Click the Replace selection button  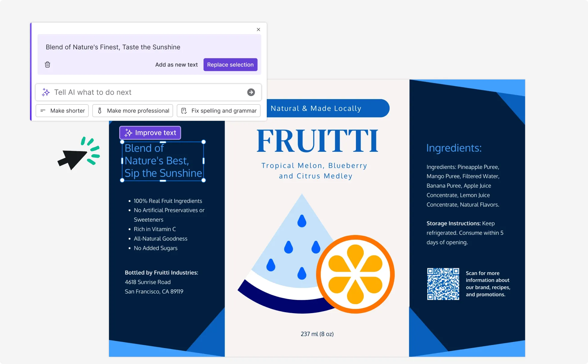tap(230, 65)
